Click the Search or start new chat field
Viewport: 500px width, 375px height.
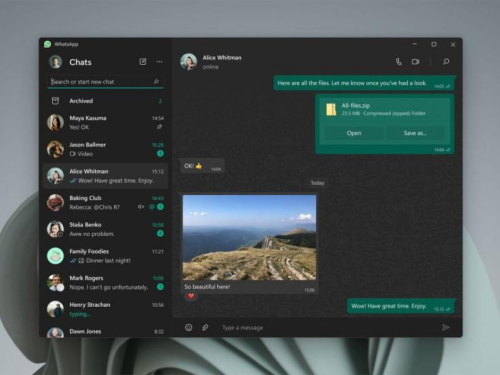105,82
